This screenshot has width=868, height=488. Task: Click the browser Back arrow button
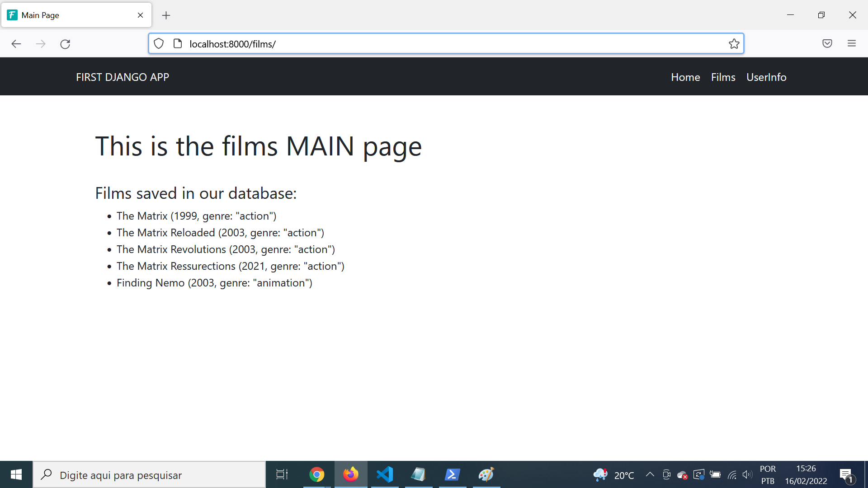pos(16,44)
